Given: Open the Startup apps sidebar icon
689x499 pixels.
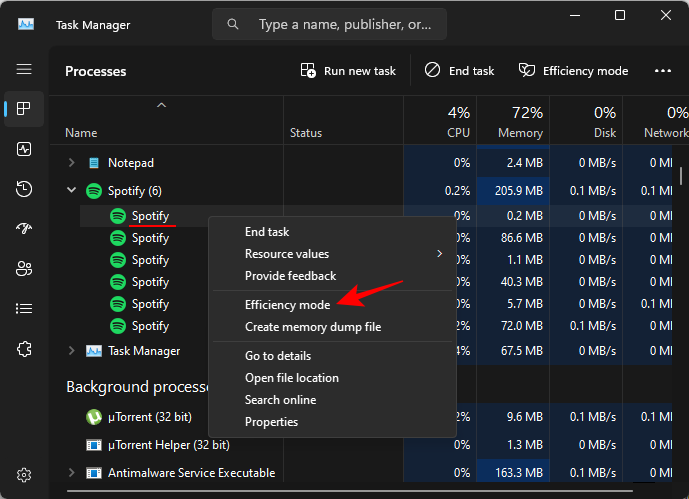Looking at the screenshot, I should point(24,228).
